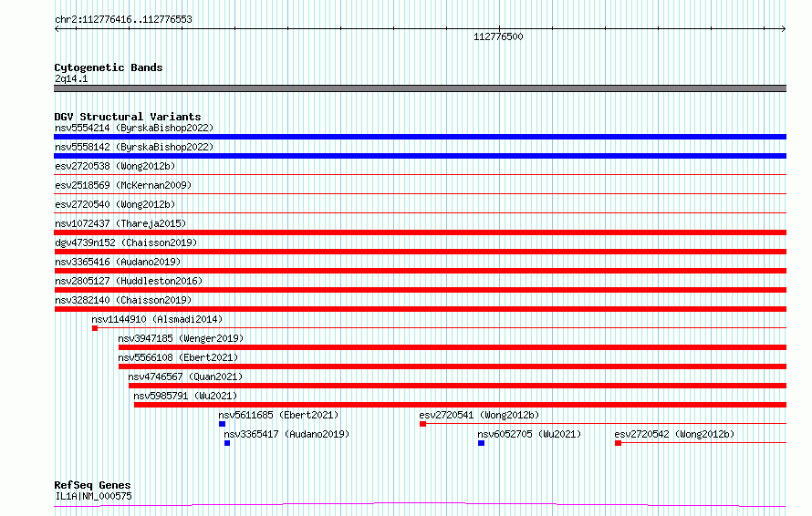Open dgv4739n152 (Chaisson2019) variant
Screen dimensions: 812x516
[126, 243]
